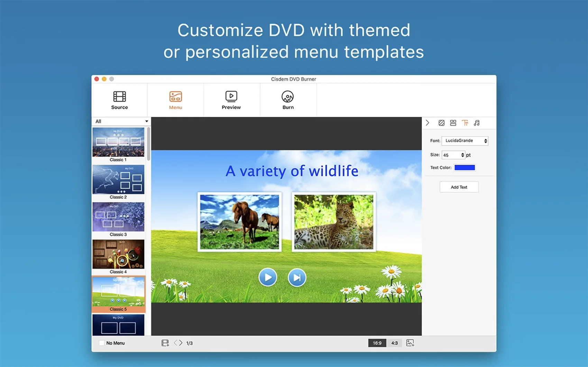Viewport: 588px width, 367px height.
Task: Collapse the right settings panel chevron
Action: tap(428, 123)
